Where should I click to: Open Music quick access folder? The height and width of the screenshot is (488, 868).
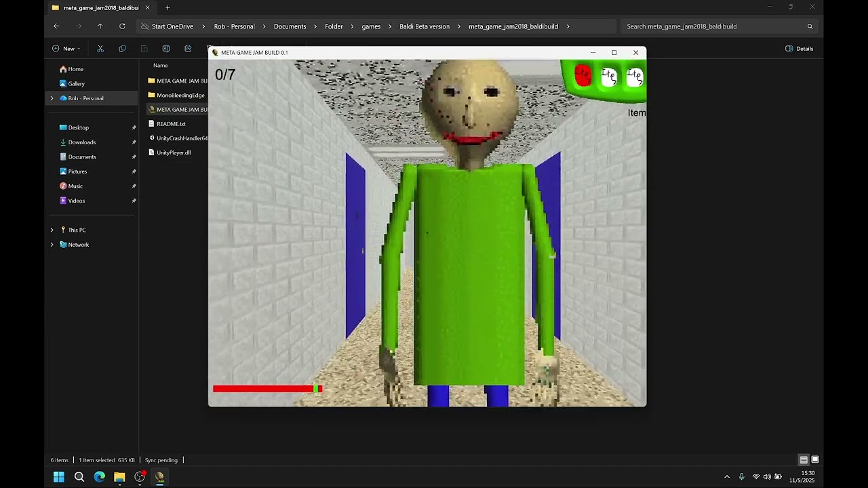(71, 186)
